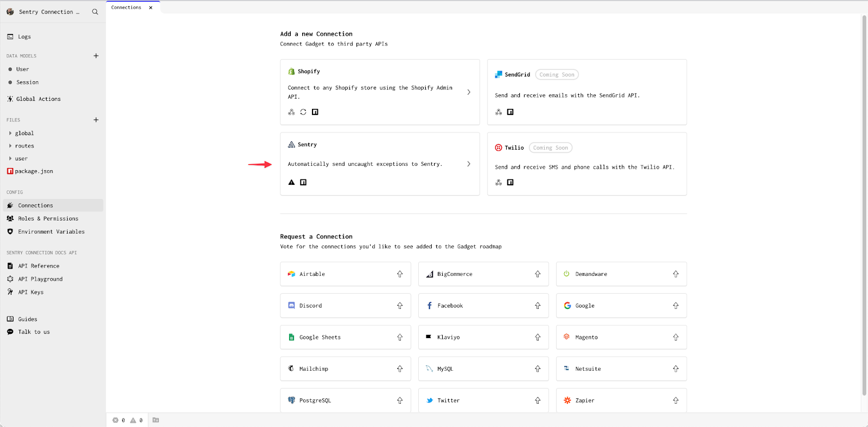This screenshot has height=427, width=868.
Task: Click the package.json file icon
Action: tap(10, 171)
